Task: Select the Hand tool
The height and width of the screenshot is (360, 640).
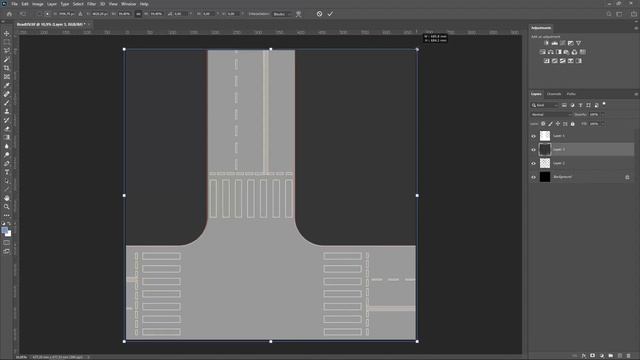Action: click(7, 198)
